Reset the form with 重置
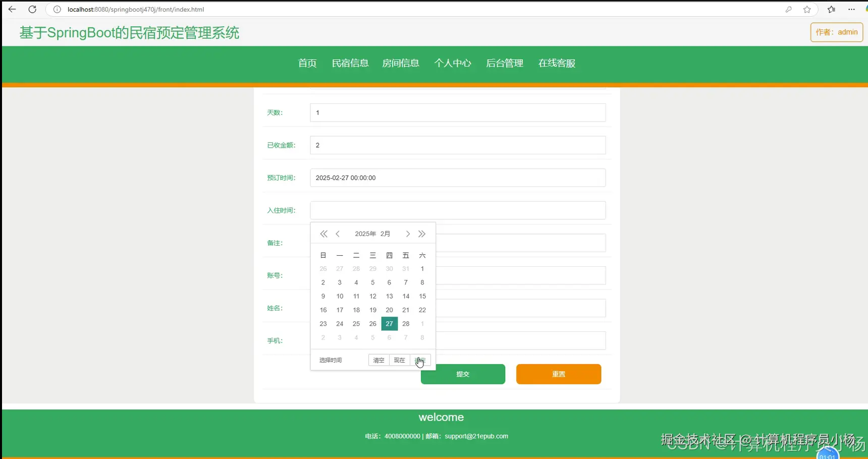The width and height of the screenshot is (868, 459). (558, 374)
